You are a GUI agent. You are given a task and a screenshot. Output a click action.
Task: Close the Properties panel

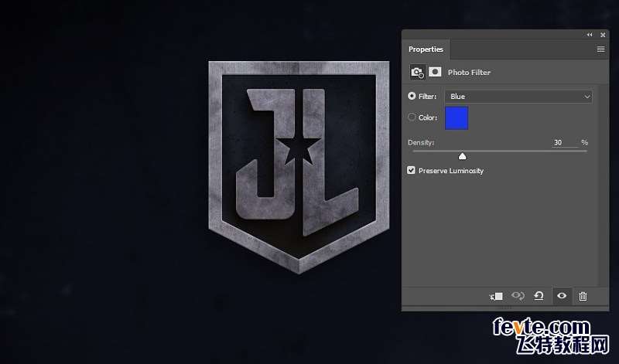[603, 35]
